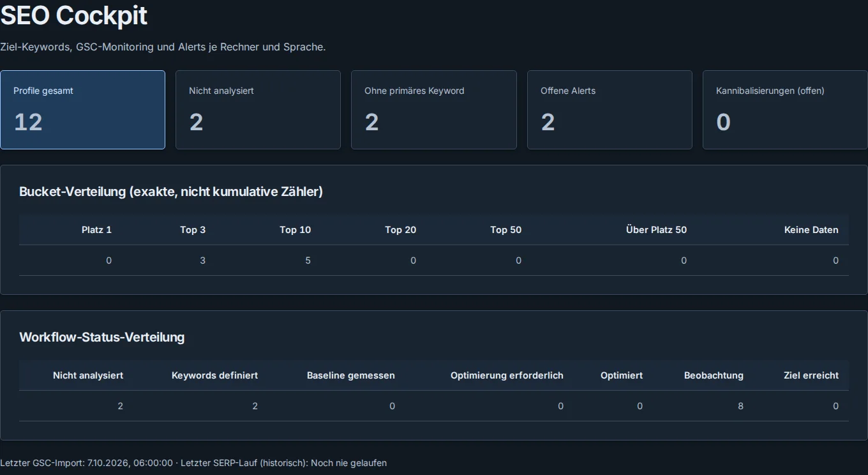The height and width of the screenshot is (475, 868).
Task: Click the value 8 under Beobachtung
Action: [740, 406]
